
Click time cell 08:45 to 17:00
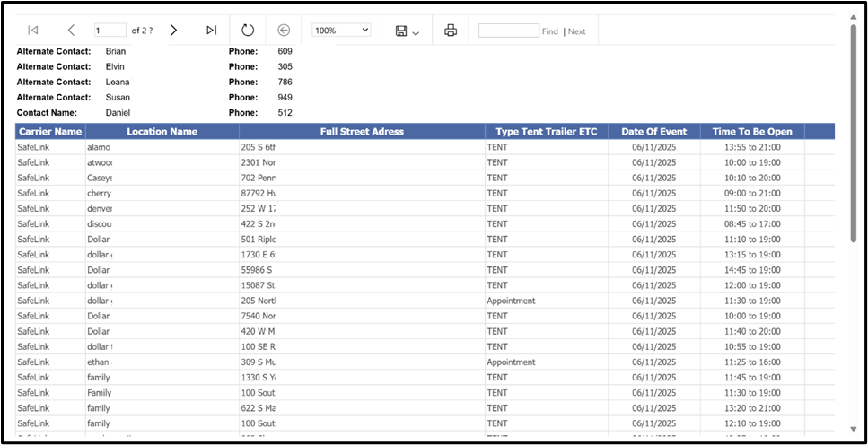click(x=752, y=224)
